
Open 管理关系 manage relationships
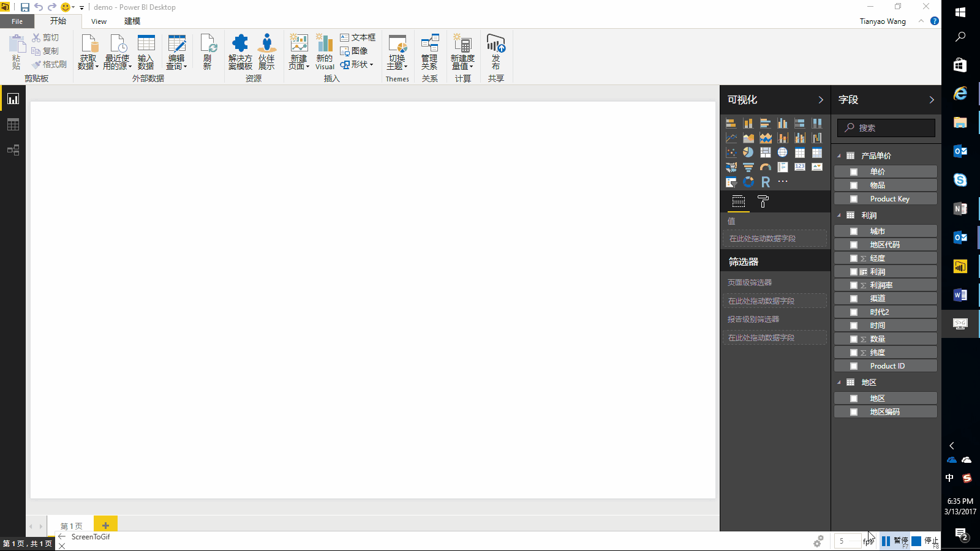tap(429, 52)
